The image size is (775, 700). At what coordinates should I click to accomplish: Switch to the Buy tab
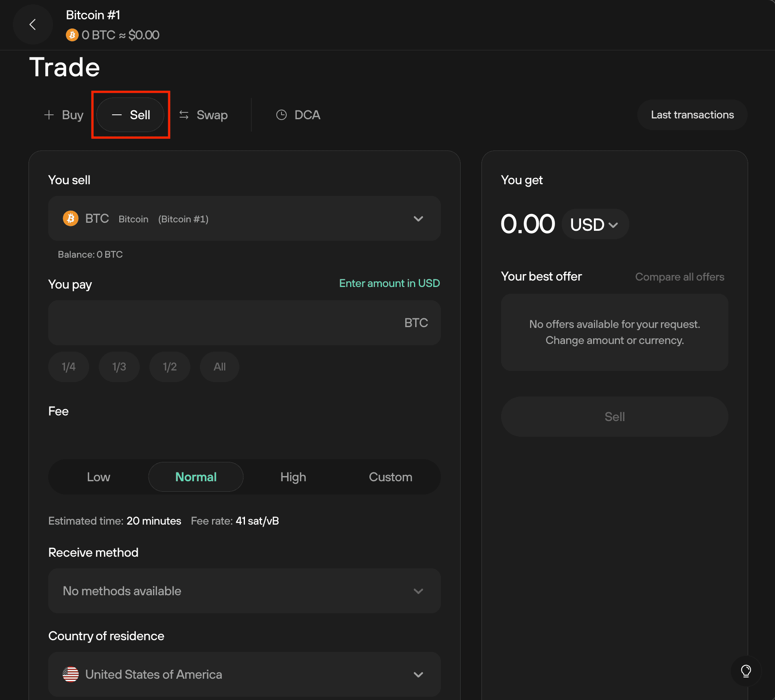tap(63, 115)
